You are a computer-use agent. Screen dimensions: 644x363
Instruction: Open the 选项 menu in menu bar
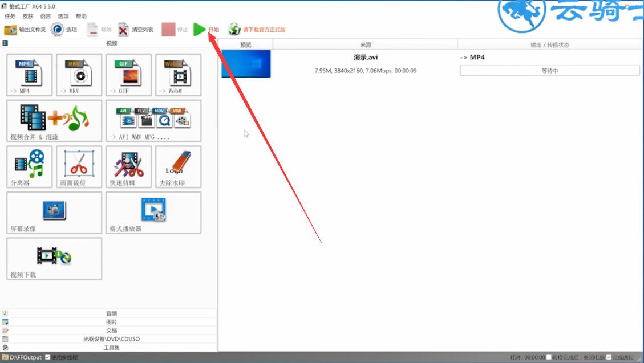pyautogui.click(x=63, y=16)
